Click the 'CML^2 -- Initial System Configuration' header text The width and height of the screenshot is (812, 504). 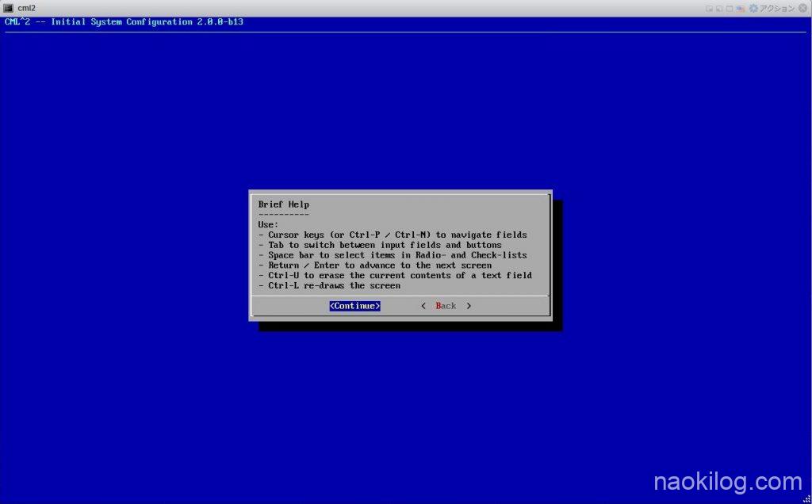coord(124,21)
